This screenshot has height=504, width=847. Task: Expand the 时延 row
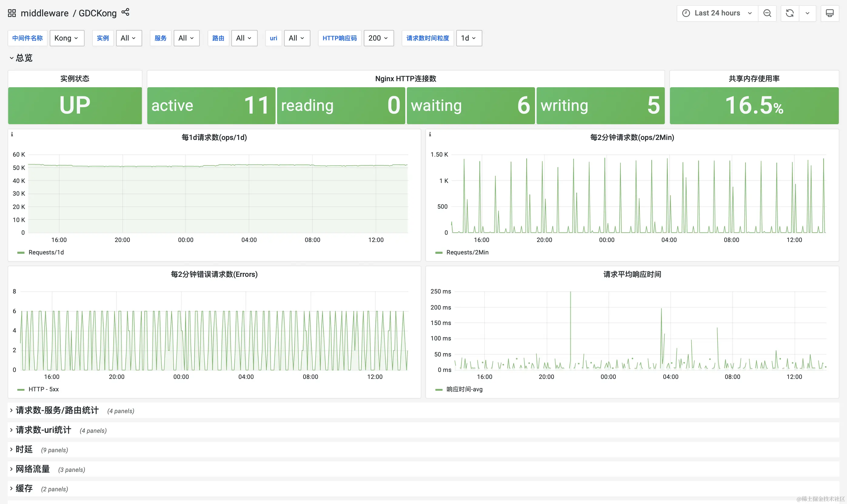click(24, 449)
